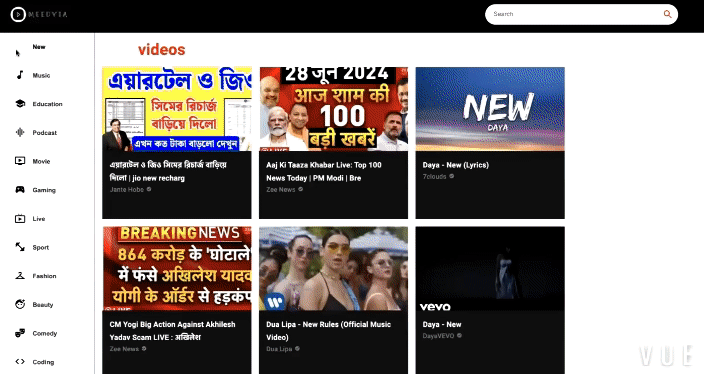This screenshot has height=374, width=704.
Task: Click the Beauty face icon
Action: pyautogui.click(x=20, y=304)
